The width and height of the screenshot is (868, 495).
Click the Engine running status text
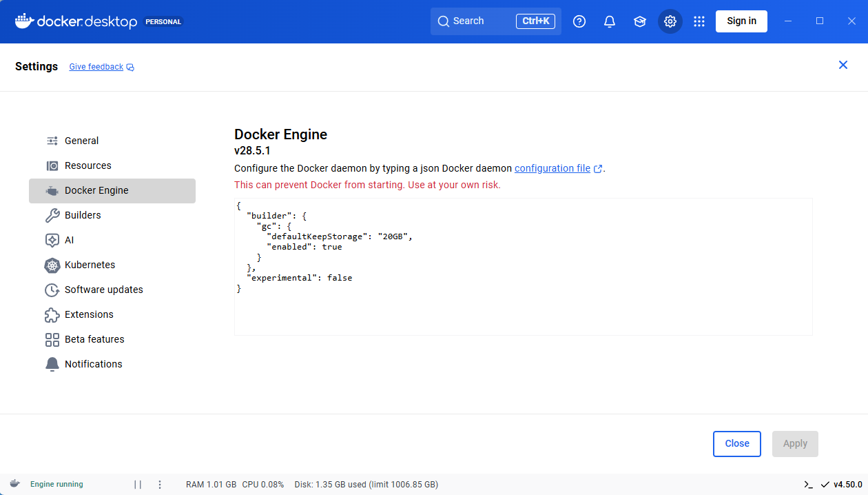56,485
